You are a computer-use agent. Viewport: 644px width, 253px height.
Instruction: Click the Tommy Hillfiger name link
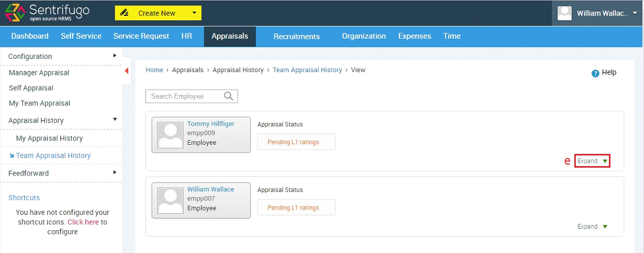(x=211, y=124)
